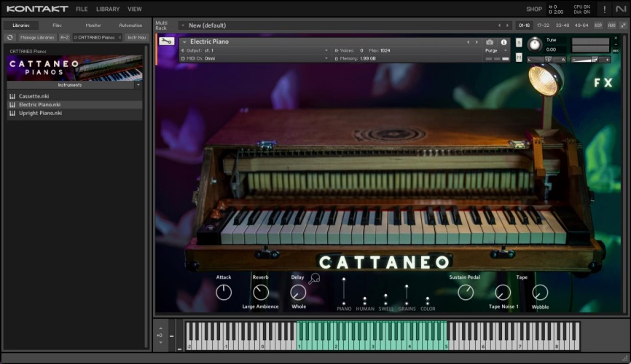
Task: Open the FX page
Action: [603, 83]
